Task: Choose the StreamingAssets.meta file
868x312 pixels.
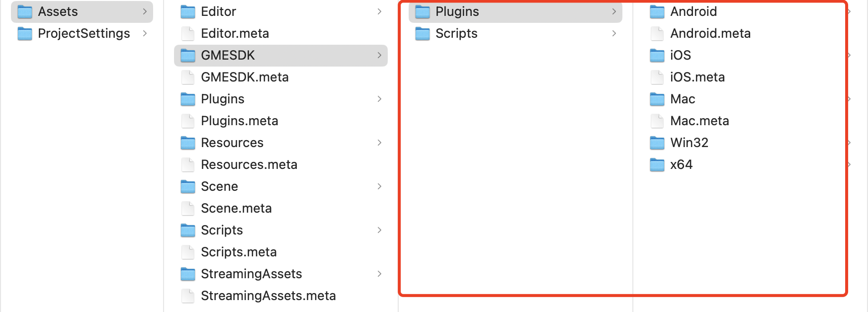Action: pyautogui.click(x=268, y=296)
